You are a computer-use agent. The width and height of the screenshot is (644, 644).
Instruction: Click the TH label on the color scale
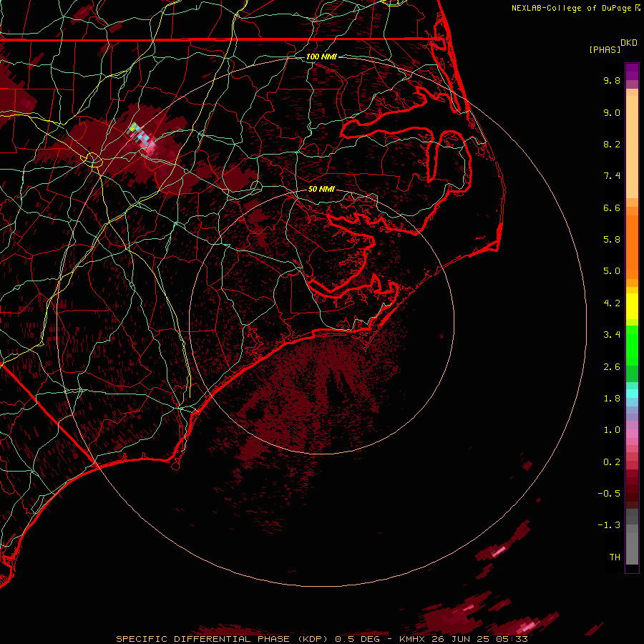(615, 557)
